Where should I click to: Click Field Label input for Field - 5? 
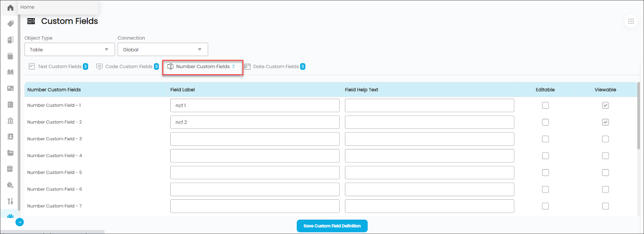255,172
